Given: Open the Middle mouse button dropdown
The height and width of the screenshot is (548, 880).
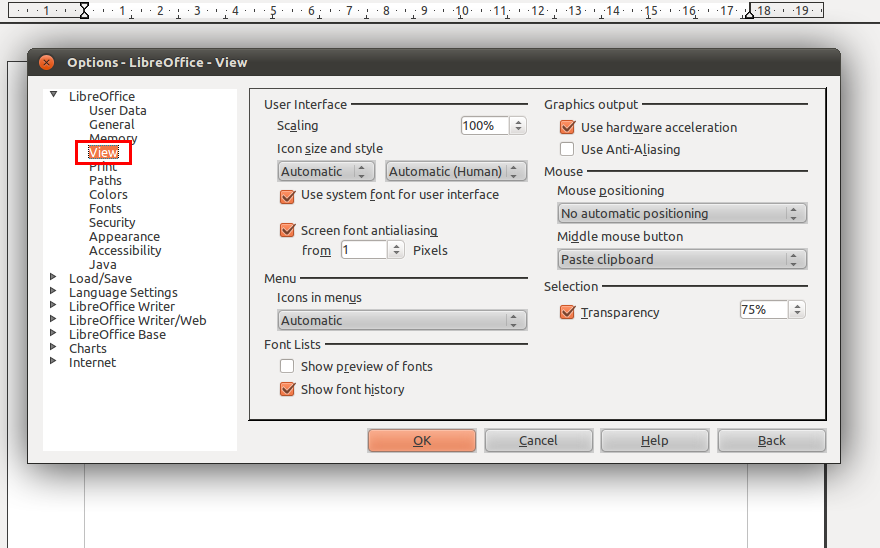Looking at the screenshot, I should pos(682,259).
